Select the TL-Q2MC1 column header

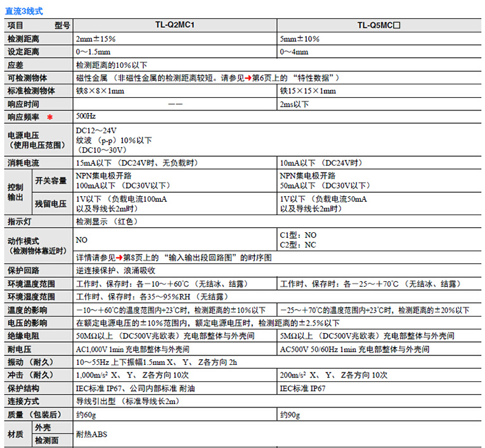pos(174,25)
